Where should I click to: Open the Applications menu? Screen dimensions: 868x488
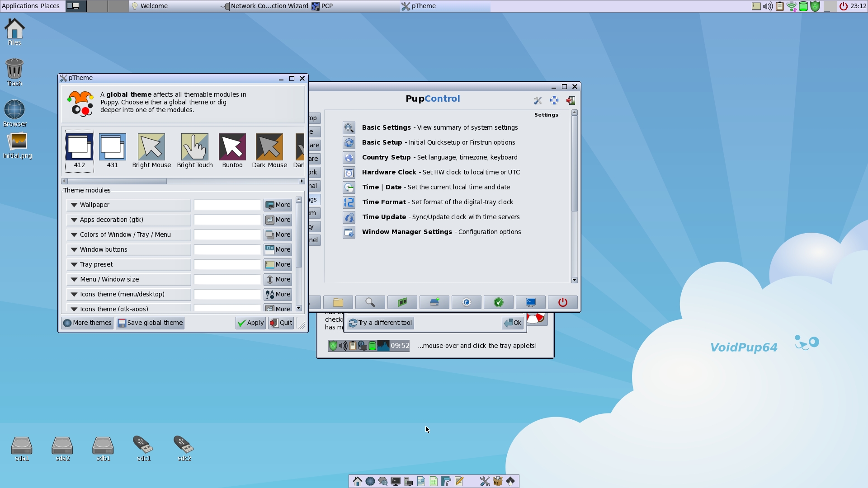(x=20, y=6)
